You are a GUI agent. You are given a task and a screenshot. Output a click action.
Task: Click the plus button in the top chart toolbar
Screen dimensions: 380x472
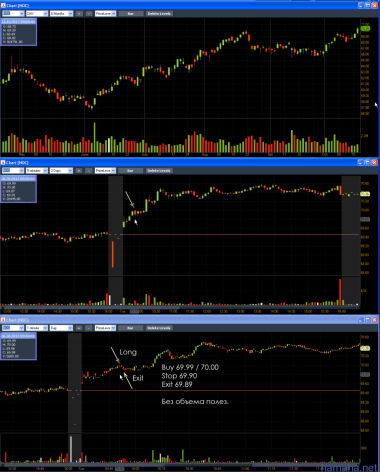coord(79,14)
